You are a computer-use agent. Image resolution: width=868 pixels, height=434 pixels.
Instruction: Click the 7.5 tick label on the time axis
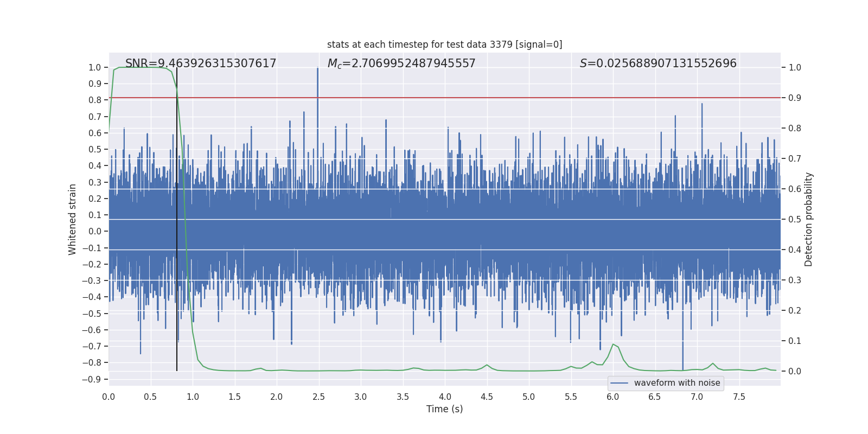(739, 397)
